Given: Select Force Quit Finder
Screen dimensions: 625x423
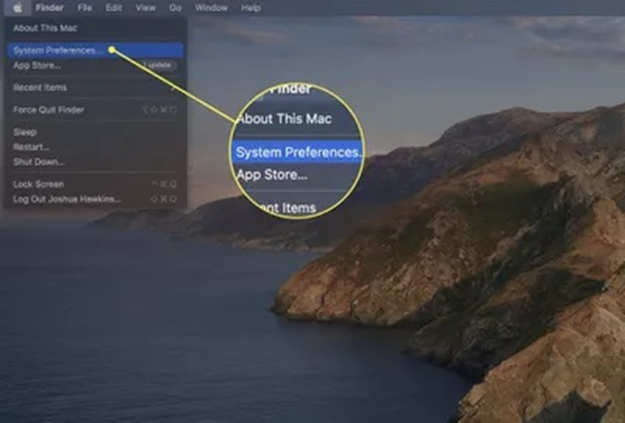Looking at the screenshot, I should (95, 110).
